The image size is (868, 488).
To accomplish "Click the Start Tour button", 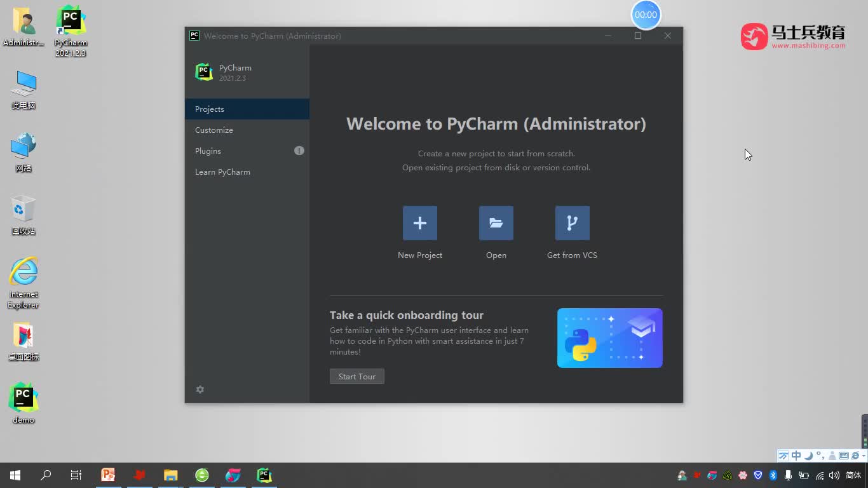I will click(357, 377).
